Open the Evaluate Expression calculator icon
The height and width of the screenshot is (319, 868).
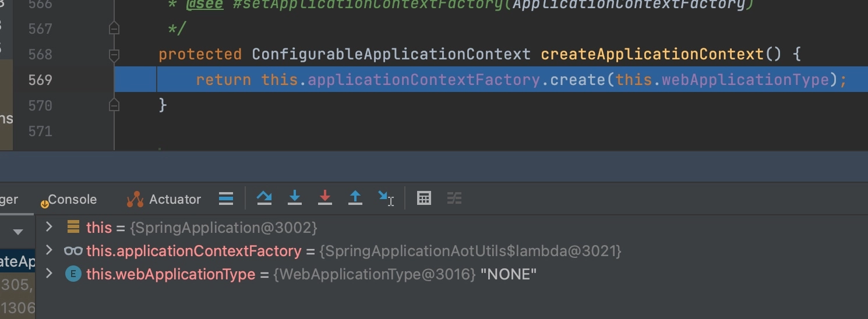coord(424,199)
